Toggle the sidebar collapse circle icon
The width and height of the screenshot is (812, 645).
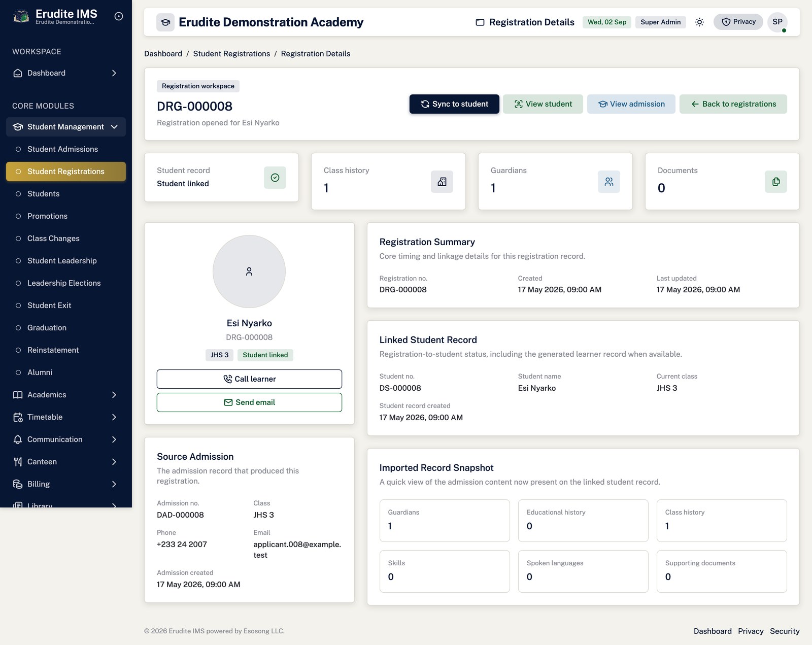click(119, 16)
